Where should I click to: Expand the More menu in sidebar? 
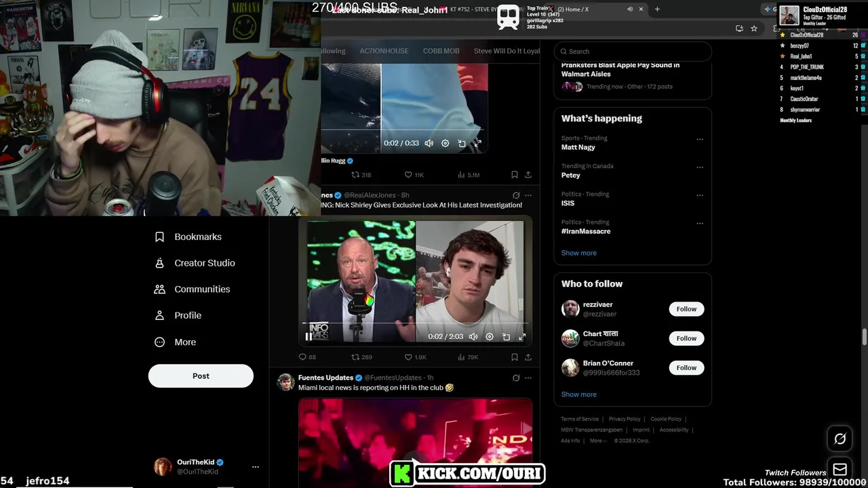pyautogui.click(x=175, y=342)
